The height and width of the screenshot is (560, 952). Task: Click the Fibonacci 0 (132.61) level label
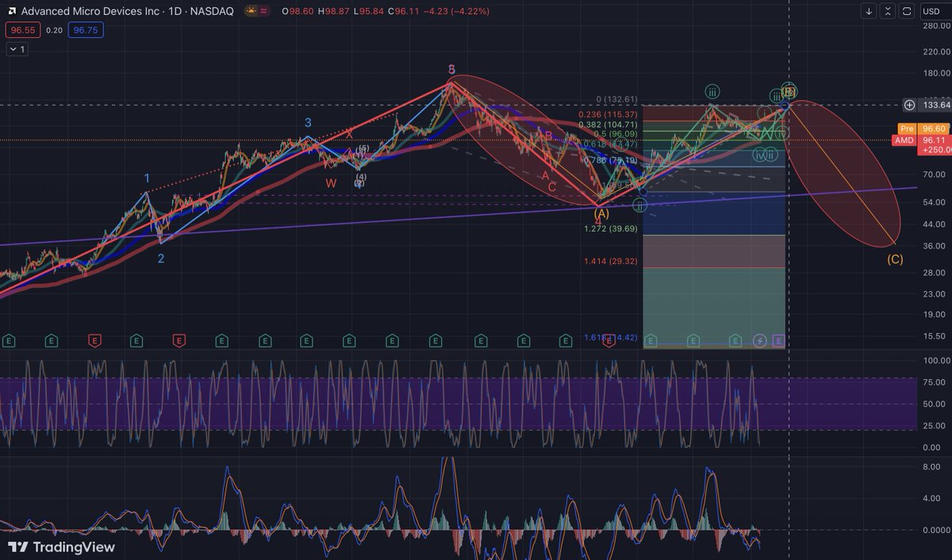[617, 99]
